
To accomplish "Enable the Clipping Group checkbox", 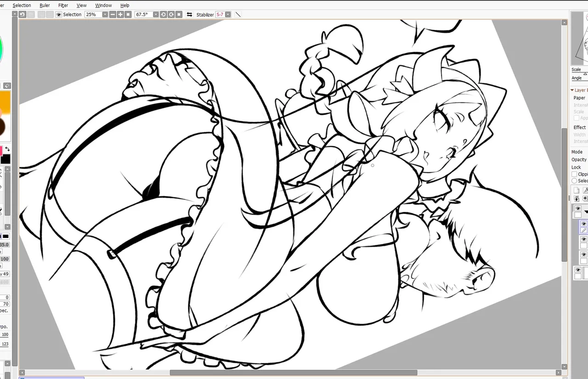I will [574, 174].
